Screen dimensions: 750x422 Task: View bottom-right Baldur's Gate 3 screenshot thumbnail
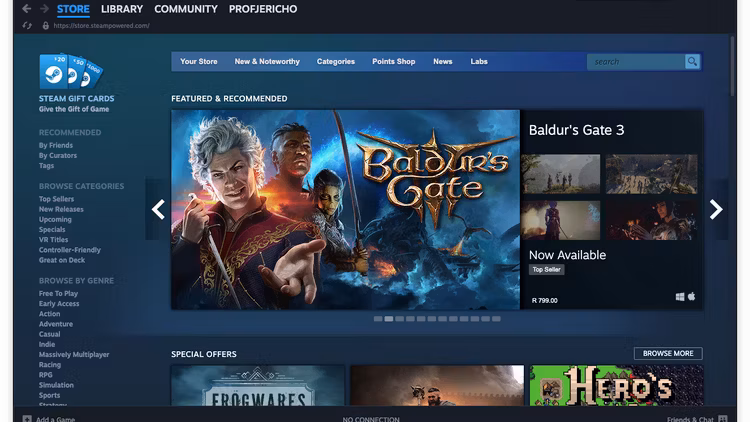click(x=651, y=220)
